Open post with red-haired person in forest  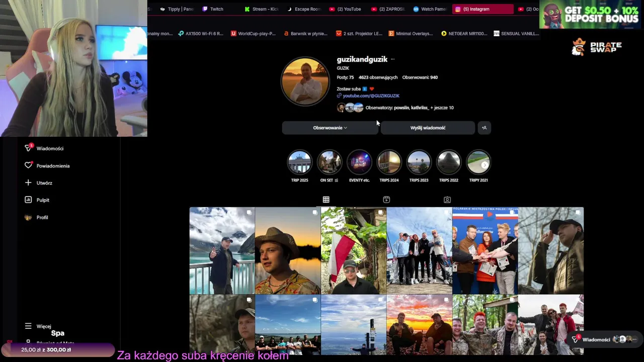[485, 325]
